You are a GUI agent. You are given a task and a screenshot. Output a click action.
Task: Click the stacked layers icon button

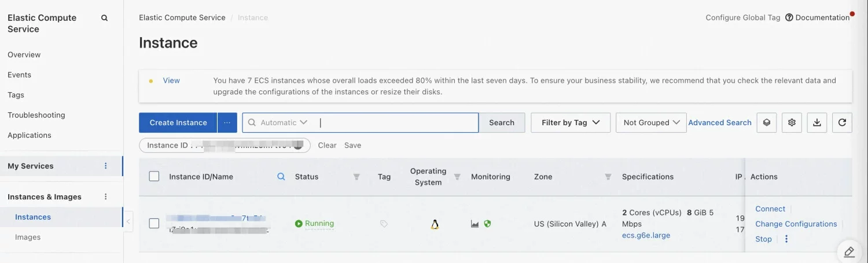[x=766, y=122]
